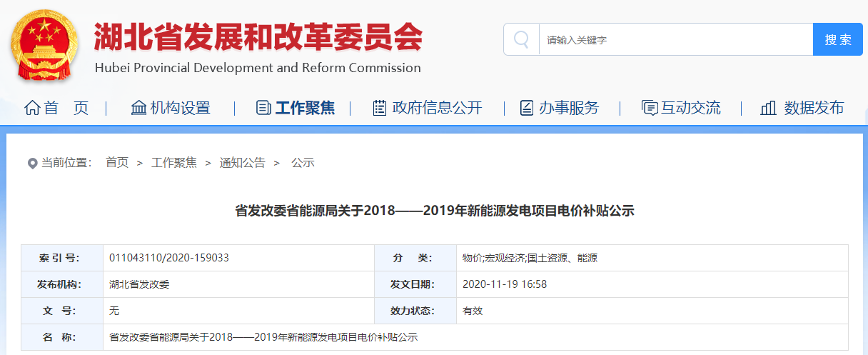Screen dimensions: 868x355
Task: Open the 政府信息公开 menu
Action: pos(438,108)
